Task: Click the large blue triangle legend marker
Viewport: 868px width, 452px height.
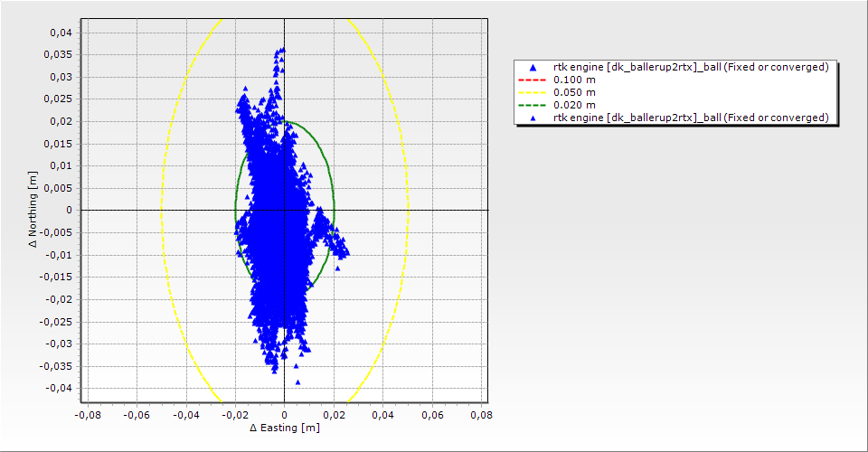Action: click(x=533, y=68)
